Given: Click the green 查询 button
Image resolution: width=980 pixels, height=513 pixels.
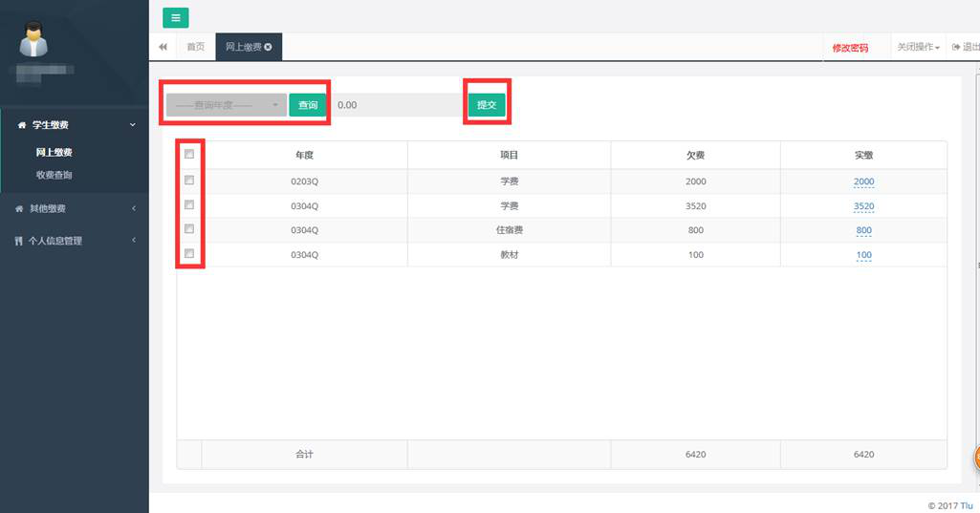Looking at the screenshot, I should click(308, 105).
